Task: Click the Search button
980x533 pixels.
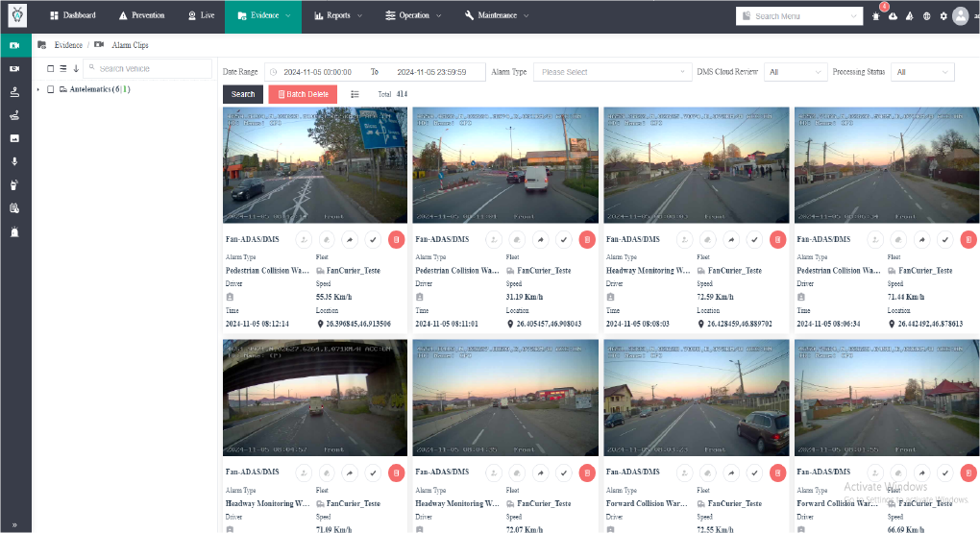Action: click(x=243, y=94)
